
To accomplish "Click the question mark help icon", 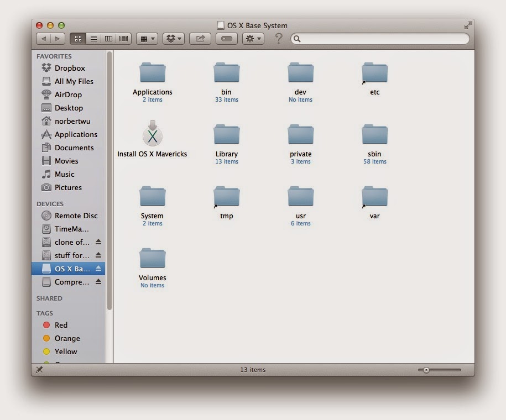I will pos(279,39).
